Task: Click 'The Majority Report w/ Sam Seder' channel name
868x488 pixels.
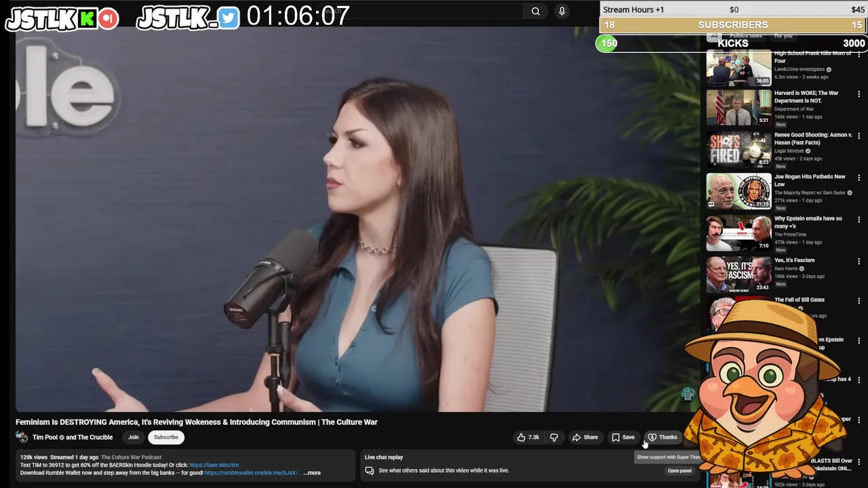Action: click(810, 192)
